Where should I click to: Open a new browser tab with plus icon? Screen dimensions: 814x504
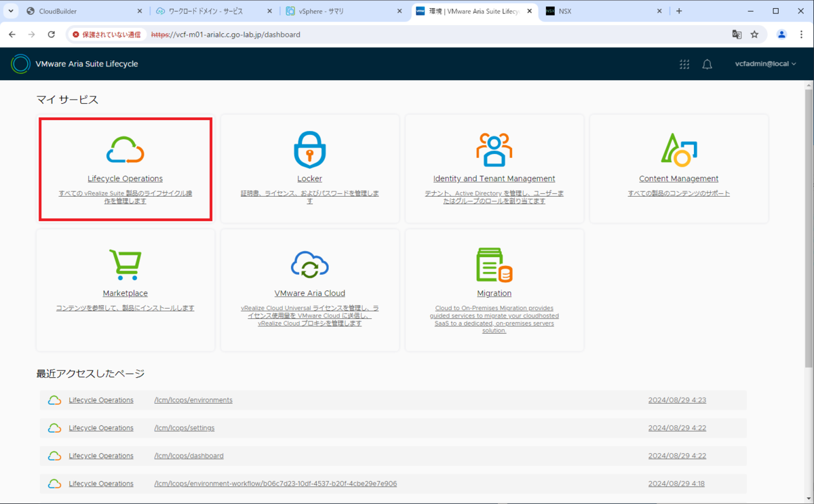coord(679,11)
